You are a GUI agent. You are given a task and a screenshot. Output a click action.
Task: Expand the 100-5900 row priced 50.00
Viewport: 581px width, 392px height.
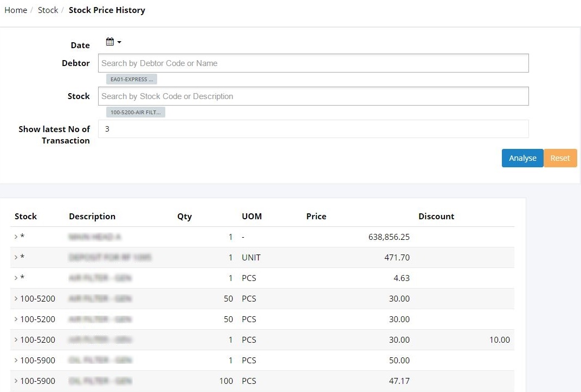pyautogui.click(x=16, y=360)
